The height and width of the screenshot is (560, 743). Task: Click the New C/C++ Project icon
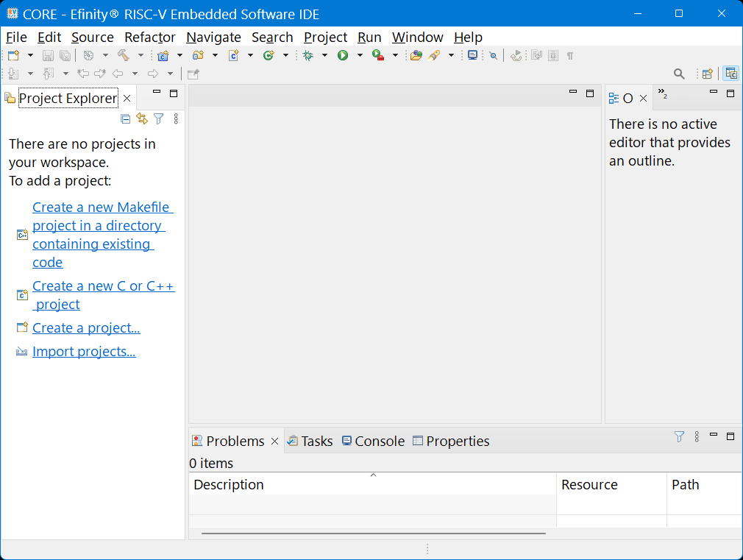pos(163,55)
